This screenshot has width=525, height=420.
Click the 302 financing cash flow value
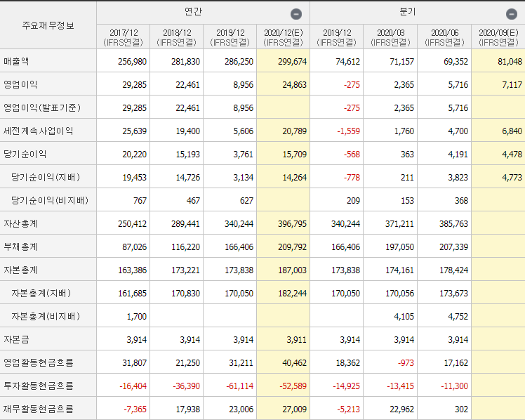point(461,409)
